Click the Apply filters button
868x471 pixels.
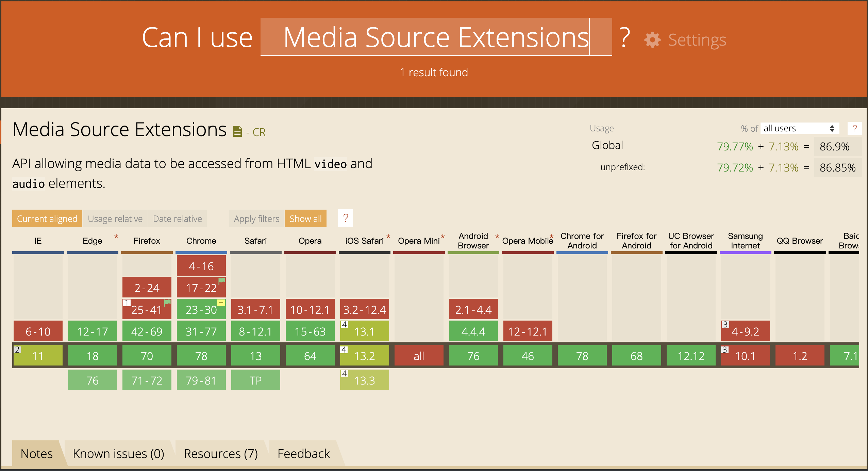(256, 218)
